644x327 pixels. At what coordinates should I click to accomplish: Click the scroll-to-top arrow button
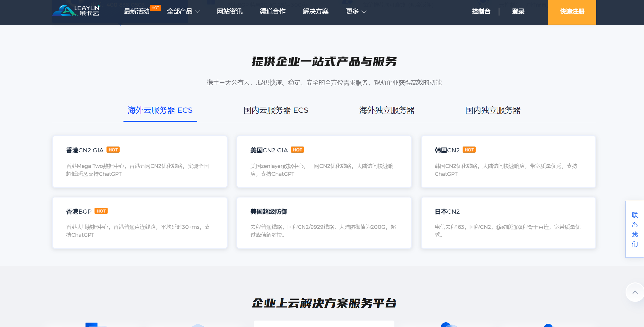(635, 292)
